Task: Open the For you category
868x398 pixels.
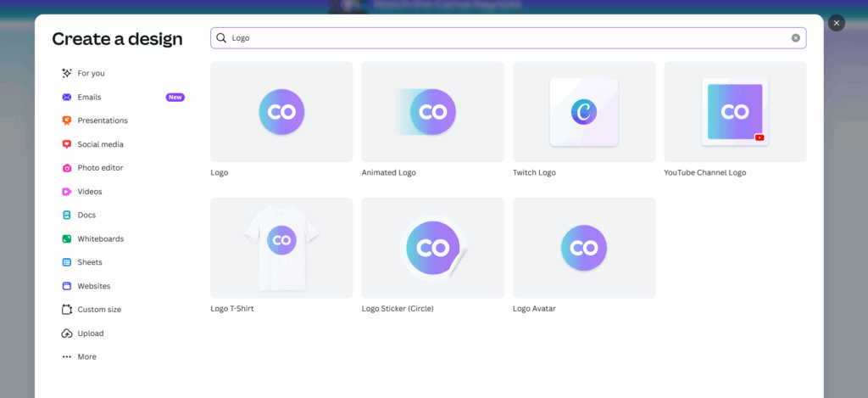Action: (91, 73)
